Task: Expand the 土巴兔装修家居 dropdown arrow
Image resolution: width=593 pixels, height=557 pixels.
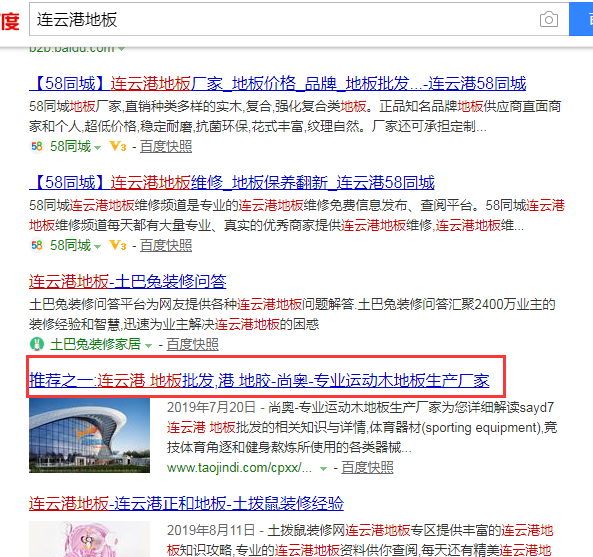Action: pyautogui.click(x=149, y=346)
